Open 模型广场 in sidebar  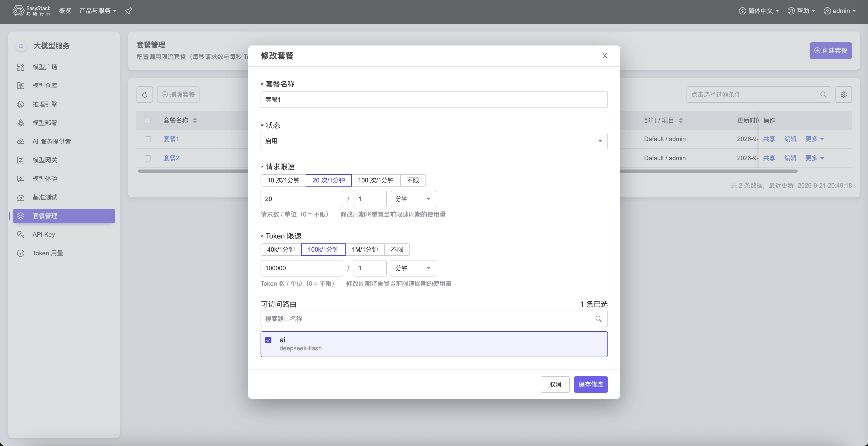pos(64,67)
